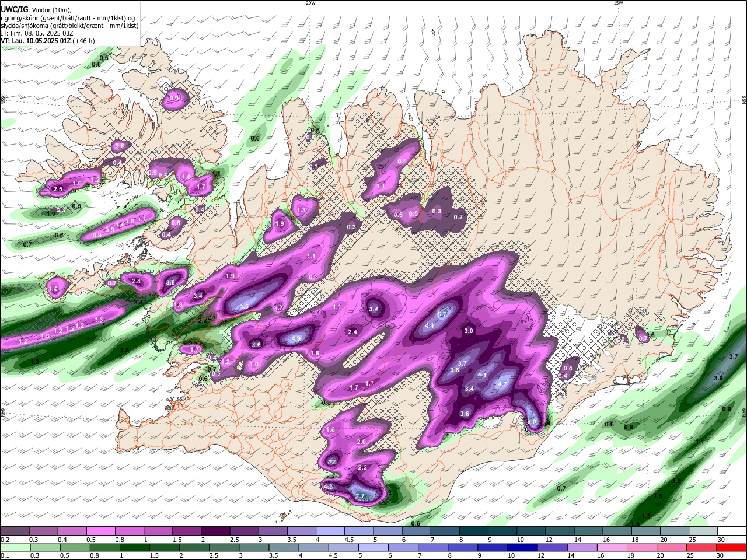Click the 14 swatch in the snow legend row
This screenshot has height=560, width=747.
point(589,531)
